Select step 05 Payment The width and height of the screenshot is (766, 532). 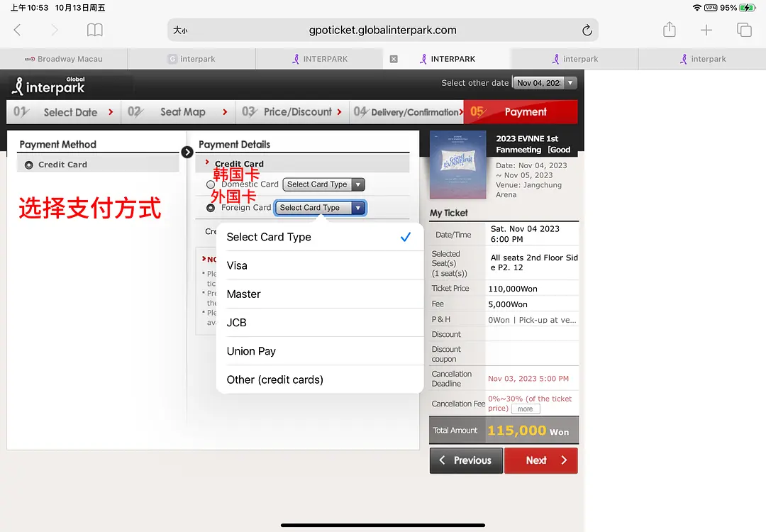tap(521, 112)
